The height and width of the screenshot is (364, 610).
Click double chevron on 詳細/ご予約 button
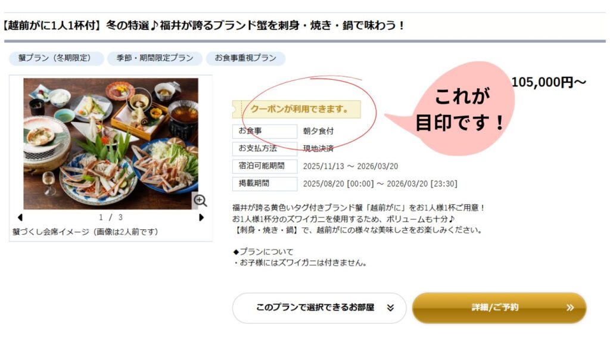coord(570,307)
